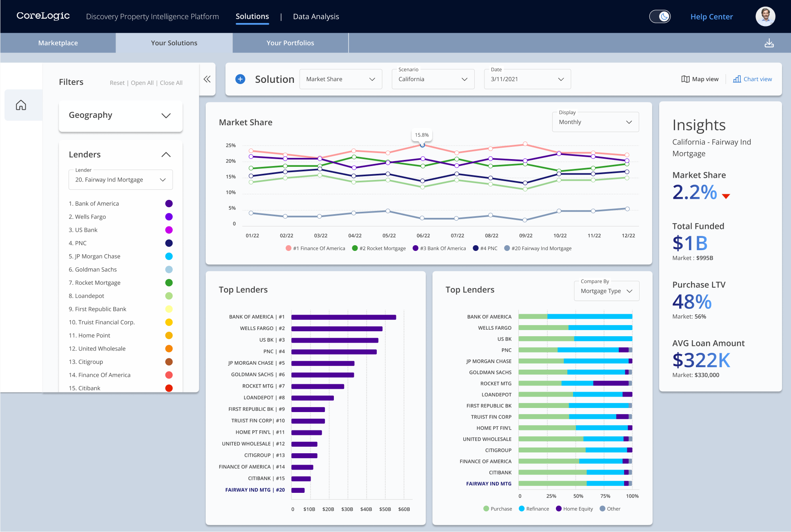This screenshot has height=532, width=791.
Task: Click #2 Rocket Mortgage legend marker
Action: click(355, 248)
